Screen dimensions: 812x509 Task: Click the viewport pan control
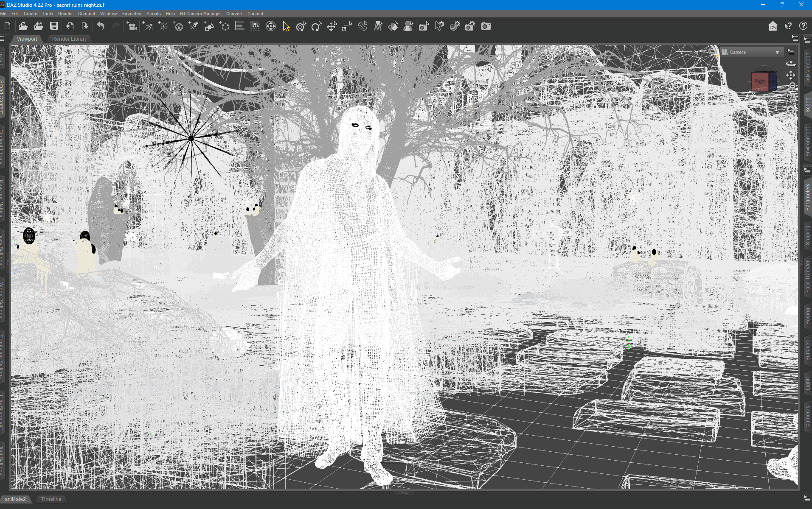pyautogui.click(x=790, y=76)
